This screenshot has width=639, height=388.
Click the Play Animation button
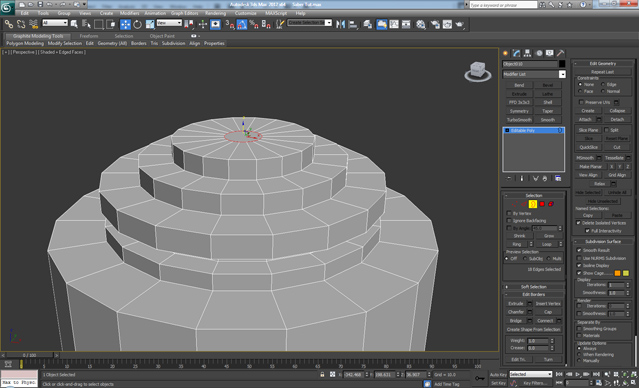pos(578,374)
